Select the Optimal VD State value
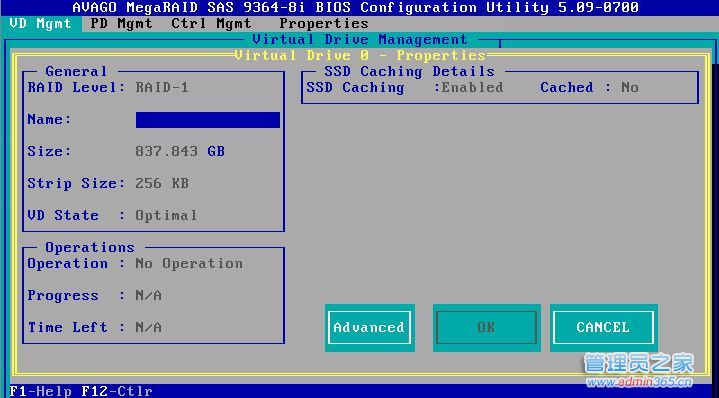This screenshot has width=719, height=398. click(166, 216)
